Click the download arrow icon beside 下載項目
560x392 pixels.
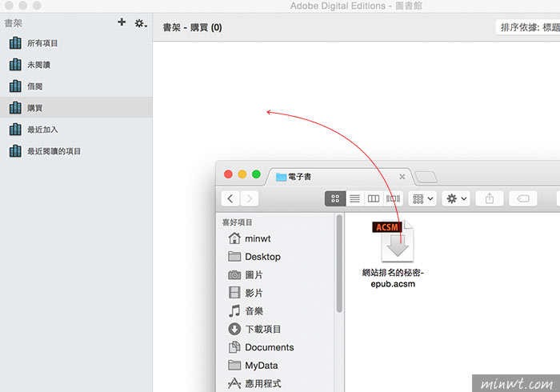click(234, 329)
